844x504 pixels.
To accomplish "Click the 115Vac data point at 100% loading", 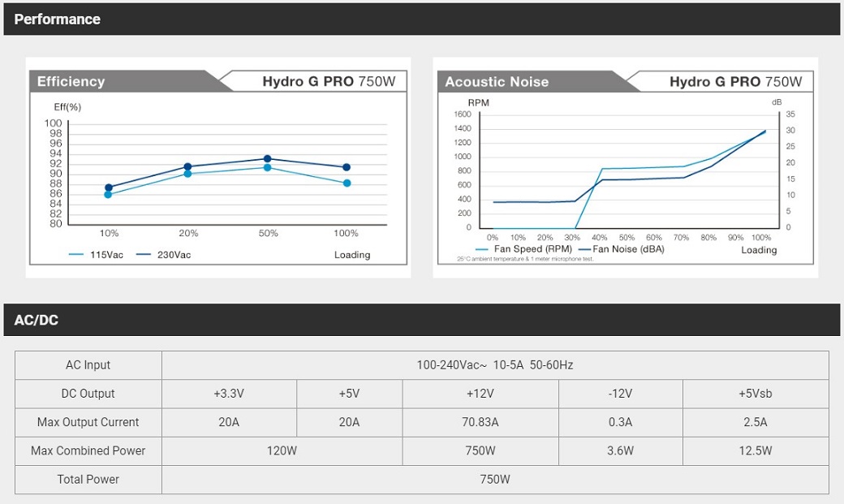I will coord(347,183).
